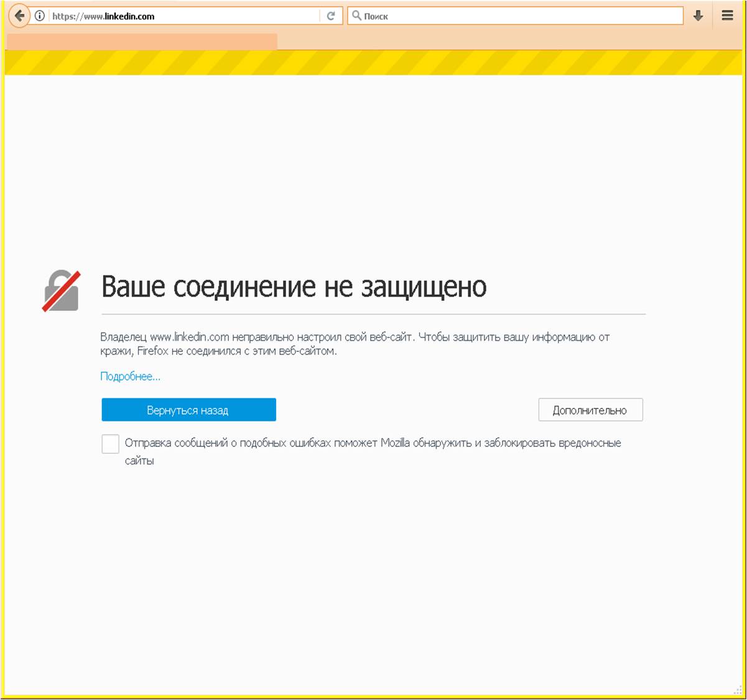Reload the page with refresh icon

(331, 16)
